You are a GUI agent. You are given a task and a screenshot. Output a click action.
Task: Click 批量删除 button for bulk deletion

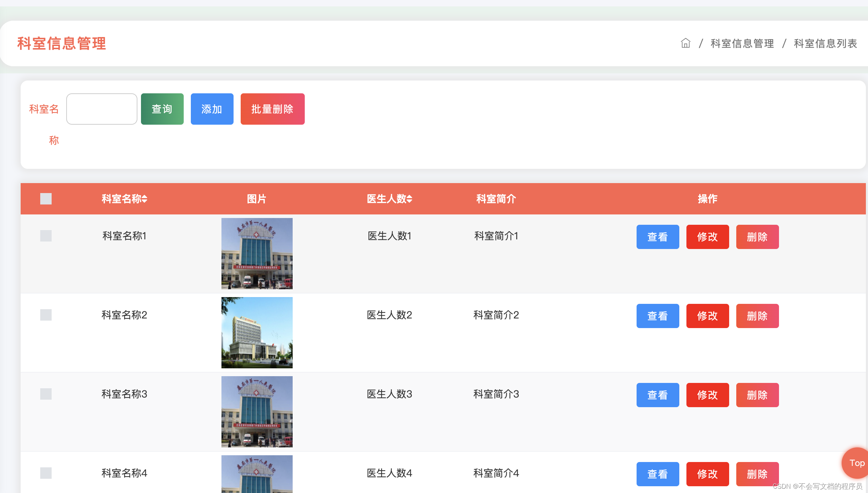(x=272, y=109)
